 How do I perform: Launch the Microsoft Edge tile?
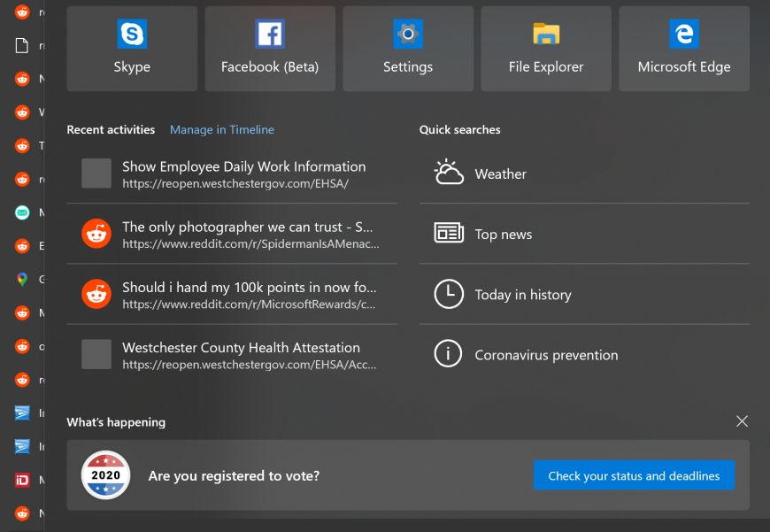(684, 48)
